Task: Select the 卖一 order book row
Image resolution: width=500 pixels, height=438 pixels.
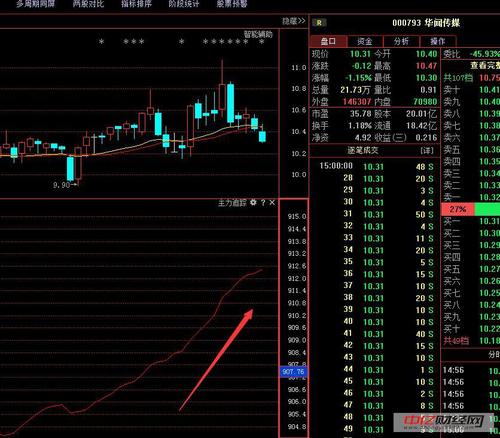Action: (x=471, y=197)
